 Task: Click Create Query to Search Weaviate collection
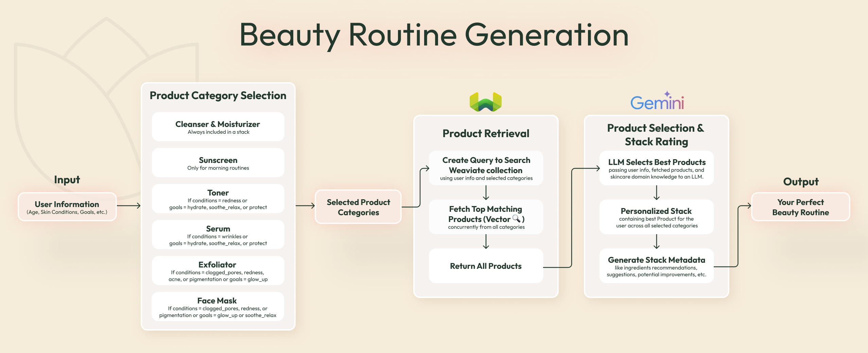[486, 168]
